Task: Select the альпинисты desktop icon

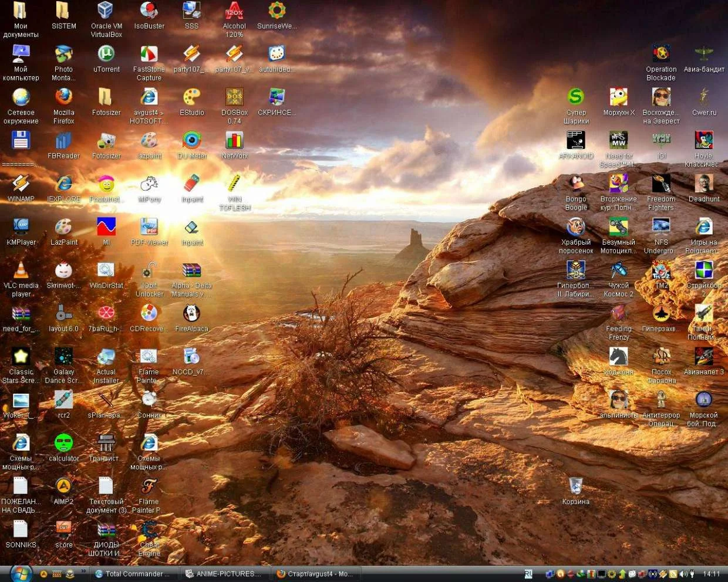Action: point(619,404)
